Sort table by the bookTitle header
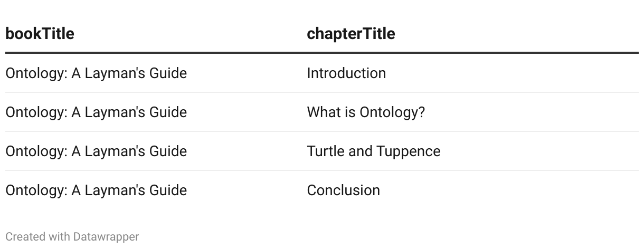The image size is (644, 249). tap(40, 34)
